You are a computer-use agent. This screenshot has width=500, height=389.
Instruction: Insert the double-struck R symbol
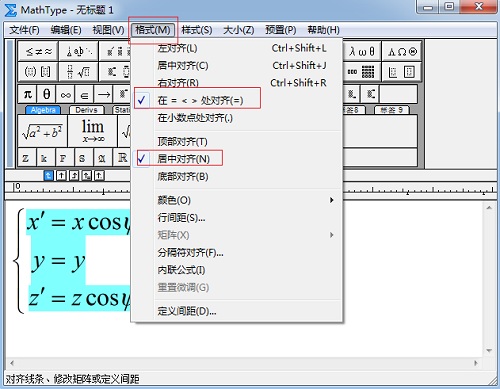122,158
